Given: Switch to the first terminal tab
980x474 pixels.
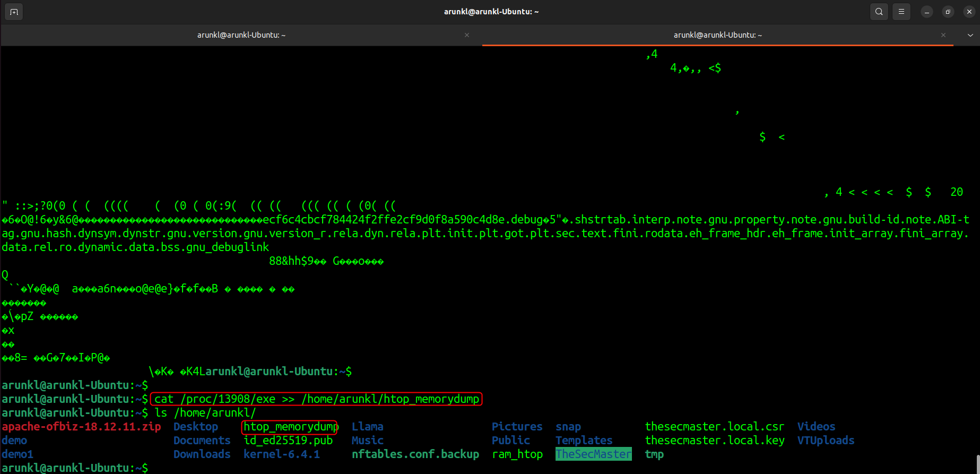Looking at the screenshot, I should pyautogui.click(x=241, y=35).
